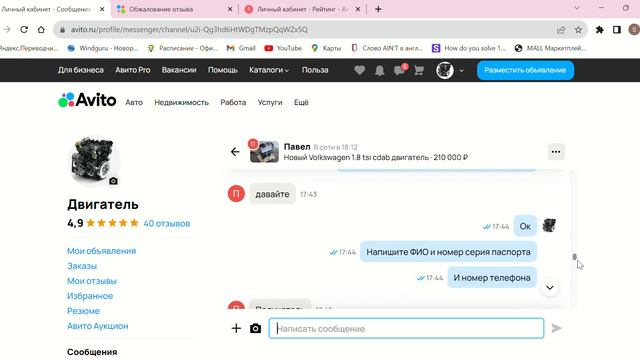
Task: Open Авито Pro menu item
Action: [x=133, y=70]
